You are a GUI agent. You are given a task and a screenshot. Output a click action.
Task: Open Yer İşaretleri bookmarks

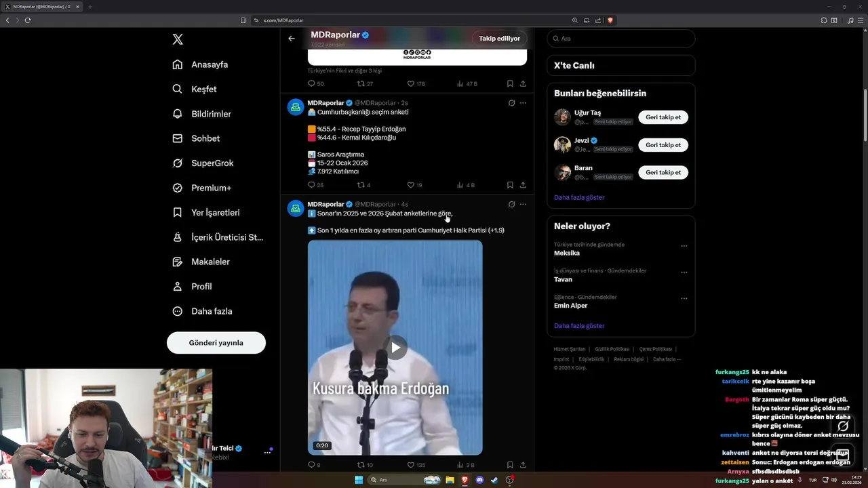pos(205,212)
